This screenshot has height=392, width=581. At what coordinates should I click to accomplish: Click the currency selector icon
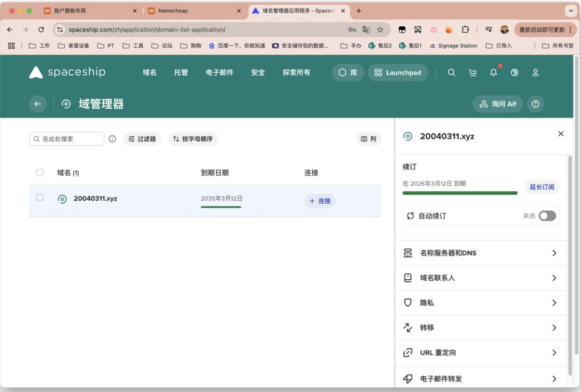514,73
